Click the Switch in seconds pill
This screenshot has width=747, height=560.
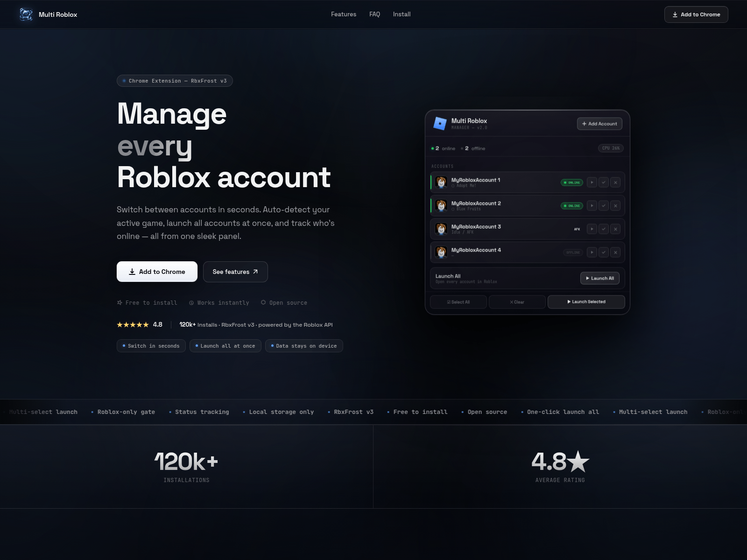151,346
